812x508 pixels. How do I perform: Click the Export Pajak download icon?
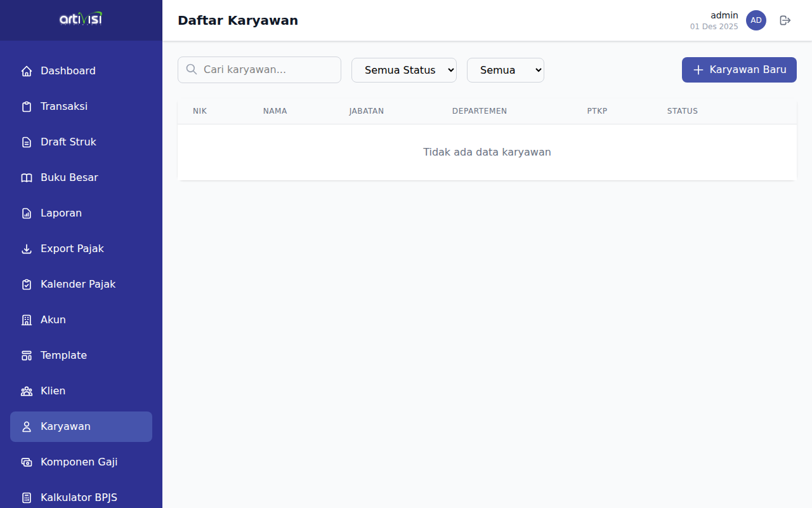tap(27, 249)
